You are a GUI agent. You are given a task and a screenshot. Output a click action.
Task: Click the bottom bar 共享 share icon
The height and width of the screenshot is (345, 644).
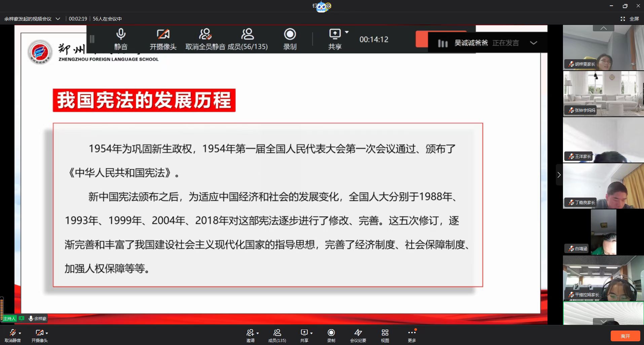304,333
